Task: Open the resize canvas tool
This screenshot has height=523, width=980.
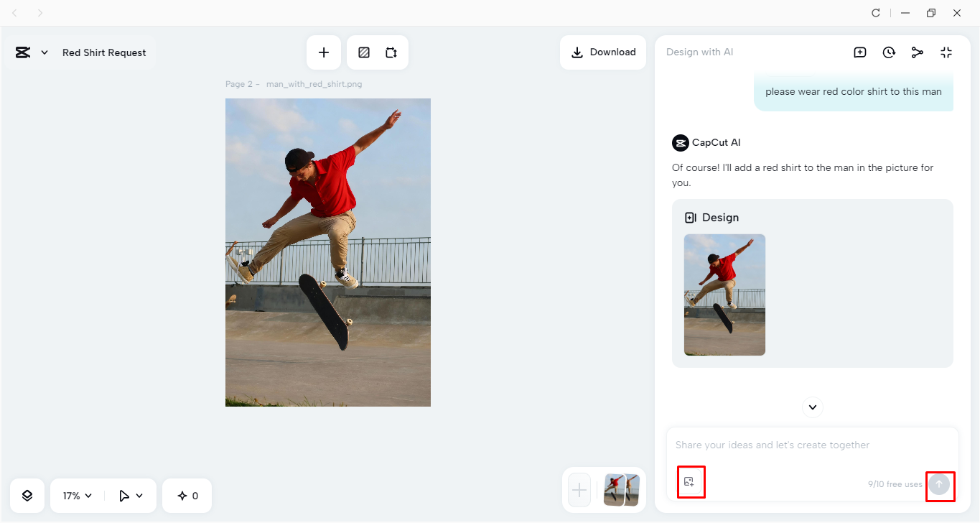Action: [x=391, y=52]
